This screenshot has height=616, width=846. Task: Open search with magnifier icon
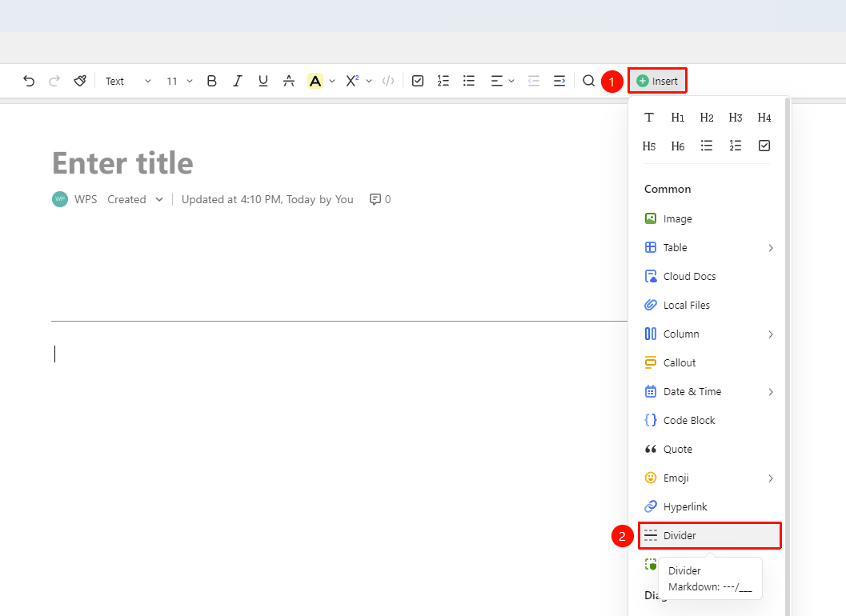coord(588,81)
